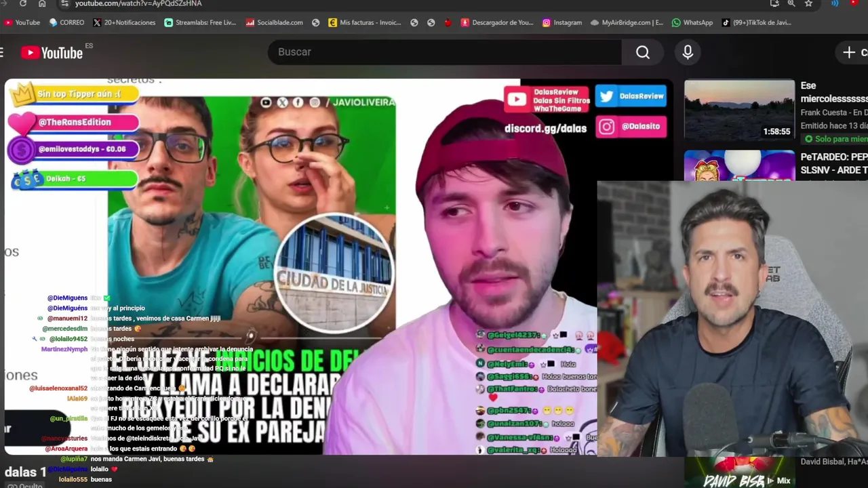Click the 'Solo para miem' members badge
Viewport: 868px width, 488px height.
[835, 139]
